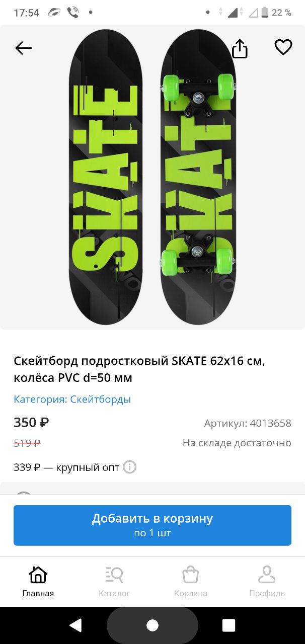Open the Корзина cart tab
The height and width of the screenshot is (644, 305).
(191, 581)
